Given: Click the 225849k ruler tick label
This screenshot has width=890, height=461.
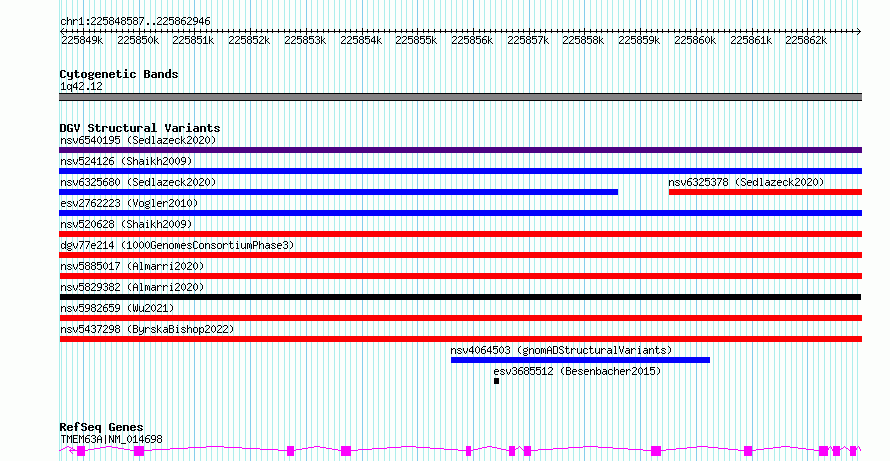Looking at the screenshot, I should tap(82, 40).
